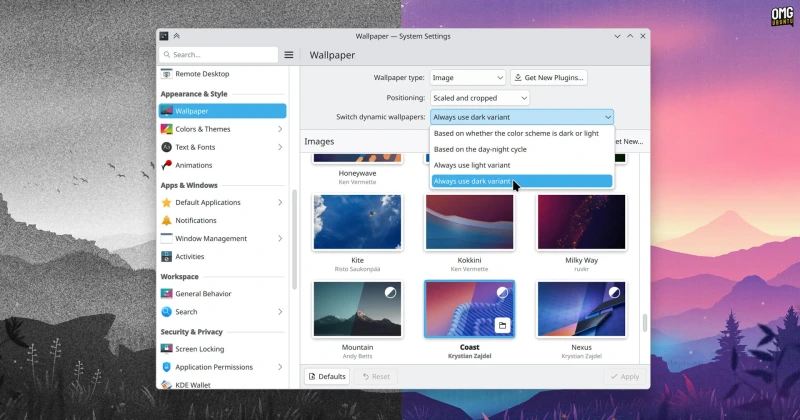Image resolution: width=800 pixels, height=420 pixels.
Task: Open the Positioning dropdown
Action: [x=479, y=98]
